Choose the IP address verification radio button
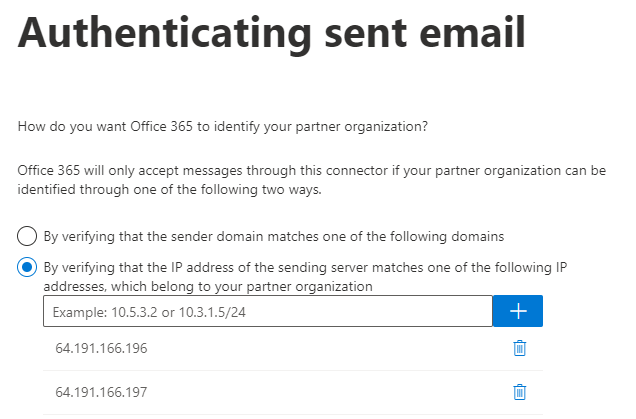This screenshot has height=419, width=636. [x=27, y=267]
